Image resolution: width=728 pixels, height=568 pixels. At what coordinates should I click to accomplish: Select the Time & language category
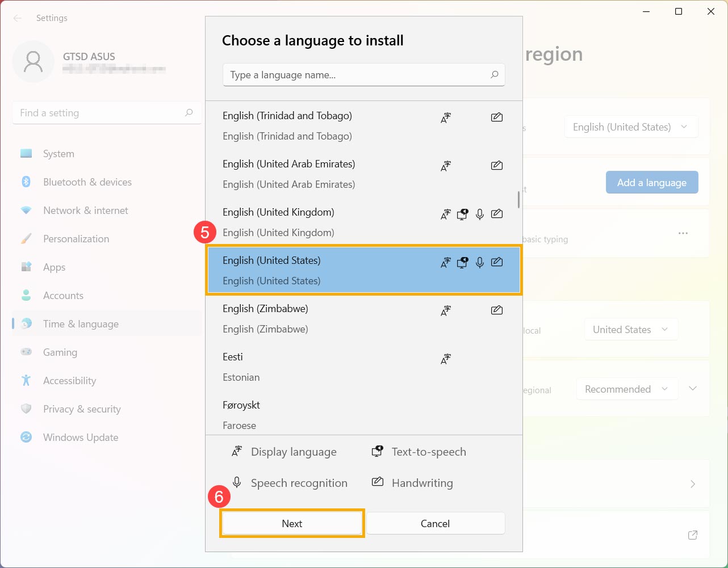click(107, 324)
